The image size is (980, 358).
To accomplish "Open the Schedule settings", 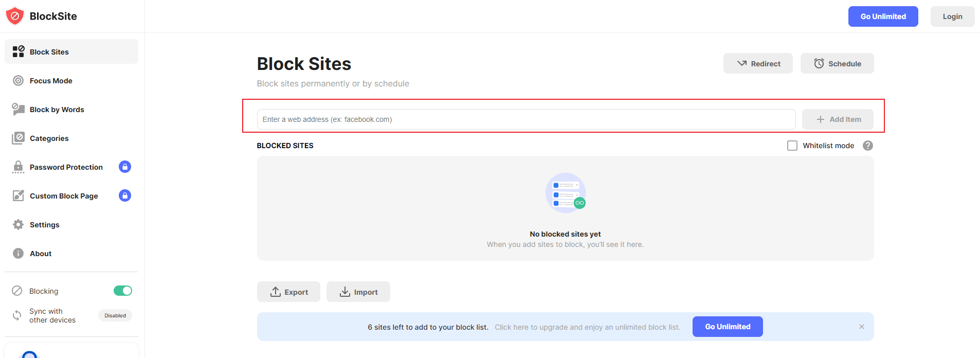I will [x=837, y=64].
